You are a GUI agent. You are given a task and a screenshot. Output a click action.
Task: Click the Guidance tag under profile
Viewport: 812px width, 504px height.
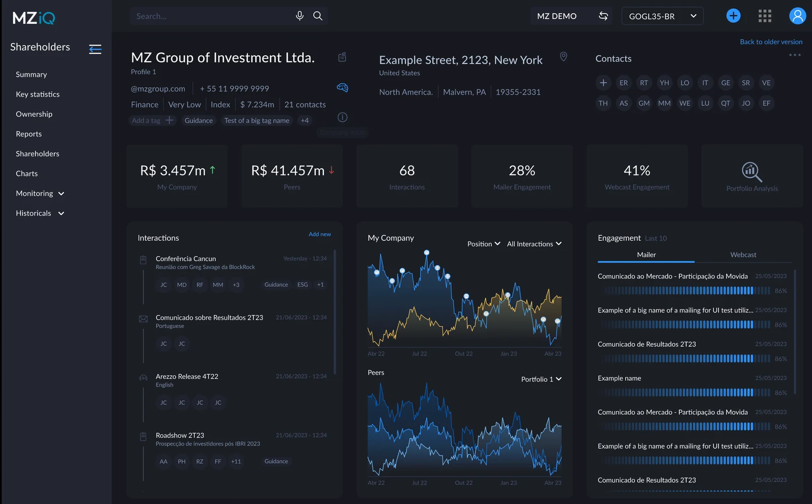[198, 120]
